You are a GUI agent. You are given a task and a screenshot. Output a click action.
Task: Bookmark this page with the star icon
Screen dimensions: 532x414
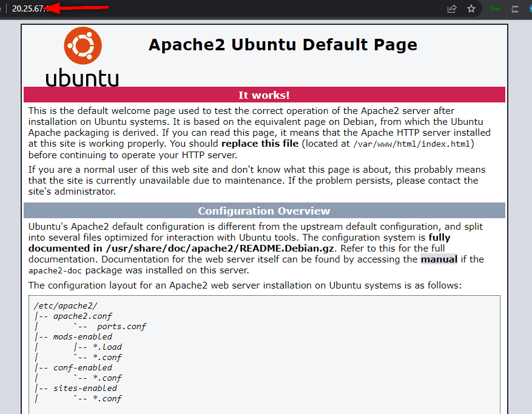tap(471, 9)
